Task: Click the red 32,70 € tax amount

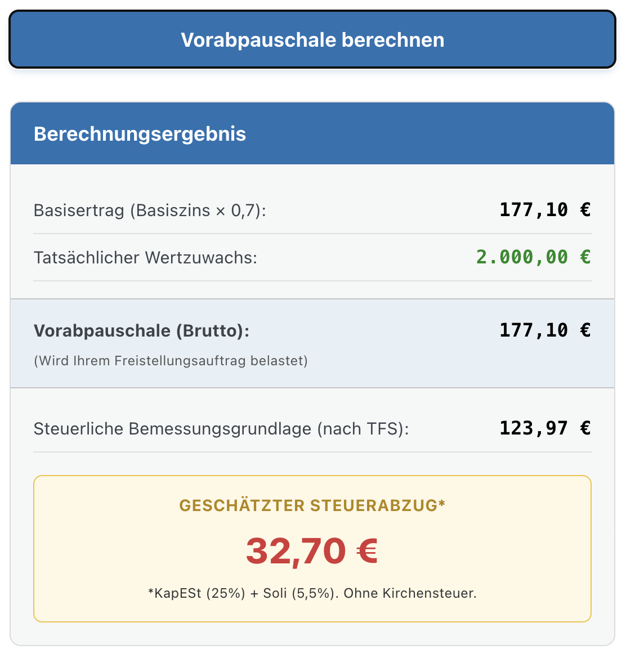Action: 312,550
